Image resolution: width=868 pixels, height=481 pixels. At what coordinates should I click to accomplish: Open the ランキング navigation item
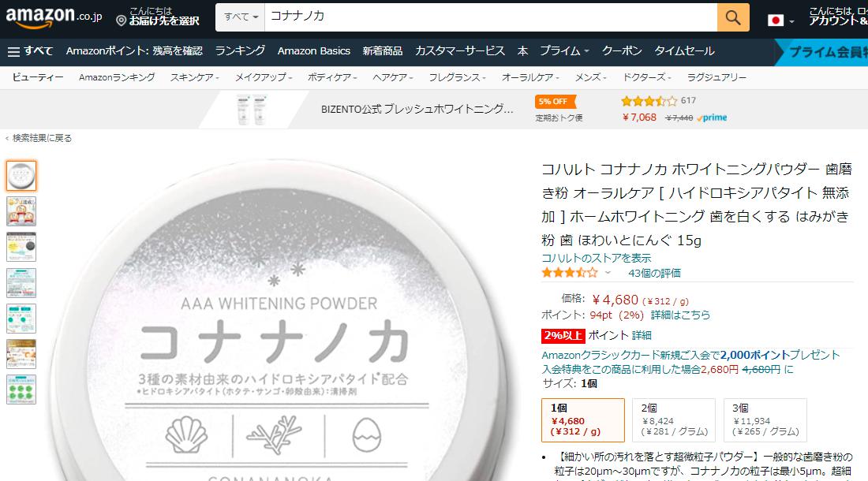[x=240, y=51]
